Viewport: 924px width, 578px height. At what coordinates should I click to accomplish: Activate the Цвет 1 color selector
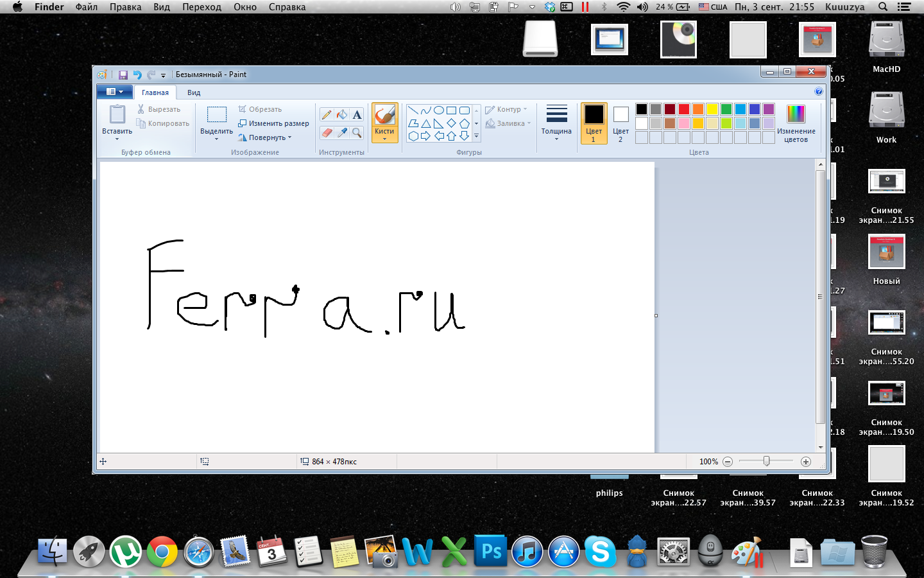(x=594, y=122)
